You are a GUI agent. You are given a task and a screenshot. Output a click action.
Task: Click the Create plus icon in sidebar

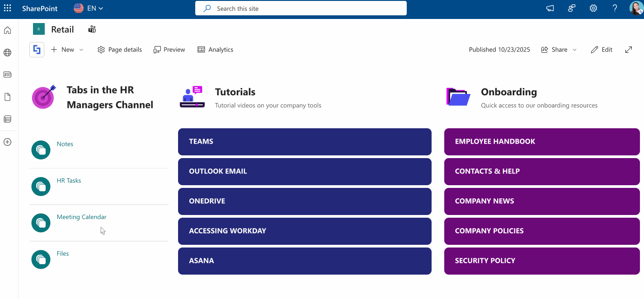click(7, 142)
